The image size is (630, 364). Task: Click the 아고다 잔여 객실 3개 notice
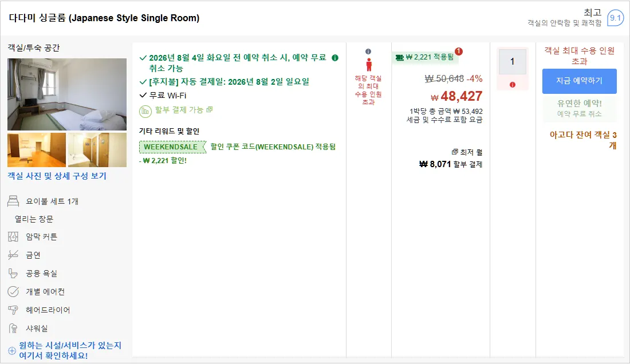583,140
